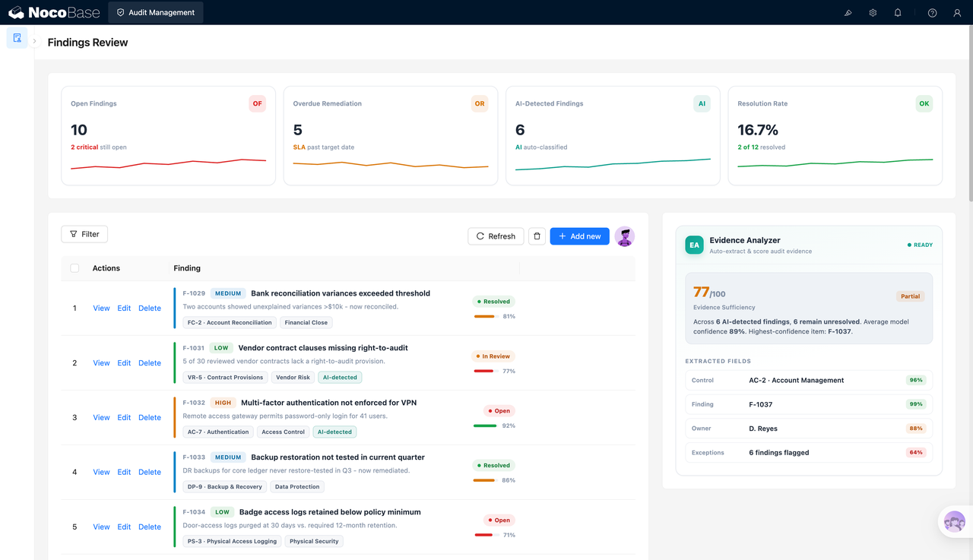The height and width of the screenshot is (560, 973).
Task: Click the Data Protection tag
Action: (x=297, y=486)
